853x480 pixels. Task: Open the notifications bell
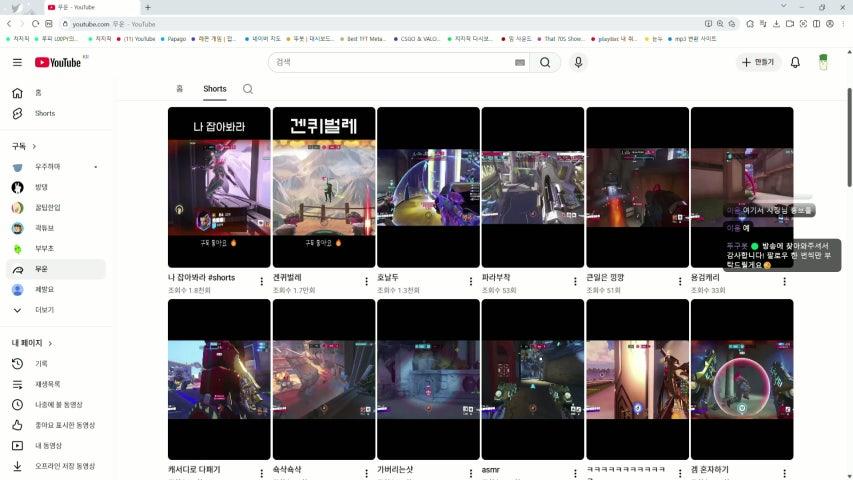[795, 62]
